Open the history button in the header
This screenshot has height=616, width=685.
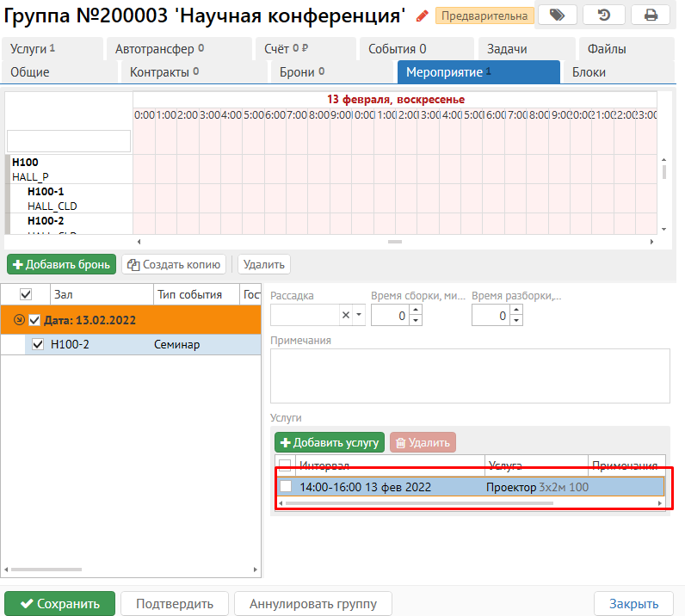click(603, 15)
